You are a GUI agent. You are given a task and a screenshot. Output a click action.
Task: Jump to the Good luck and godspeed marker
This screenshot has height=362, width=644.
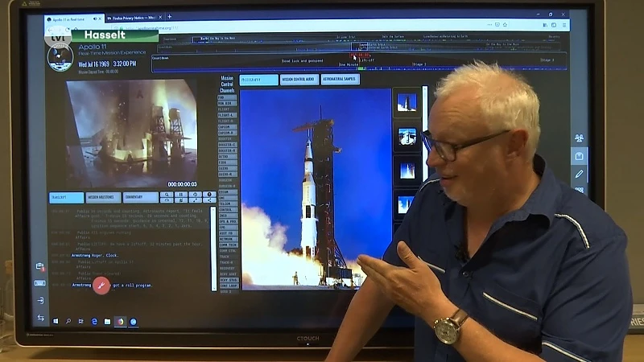pyautogui.click(x=303, y=61)
